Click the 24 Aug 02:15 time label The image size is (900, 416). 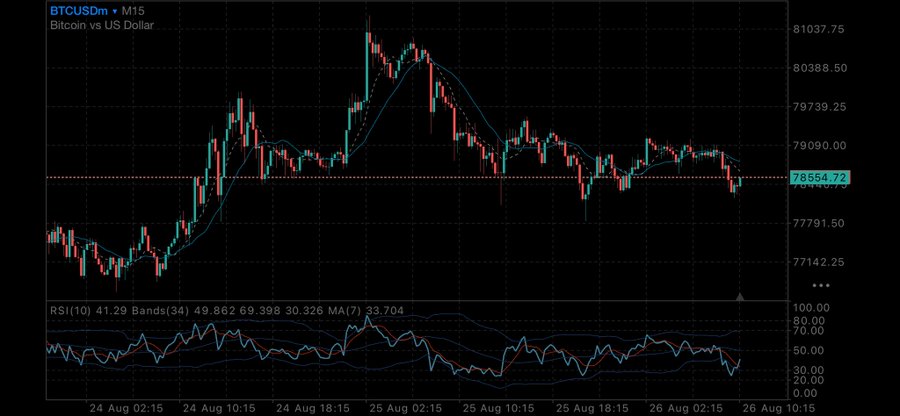click(x=126, y=408)
